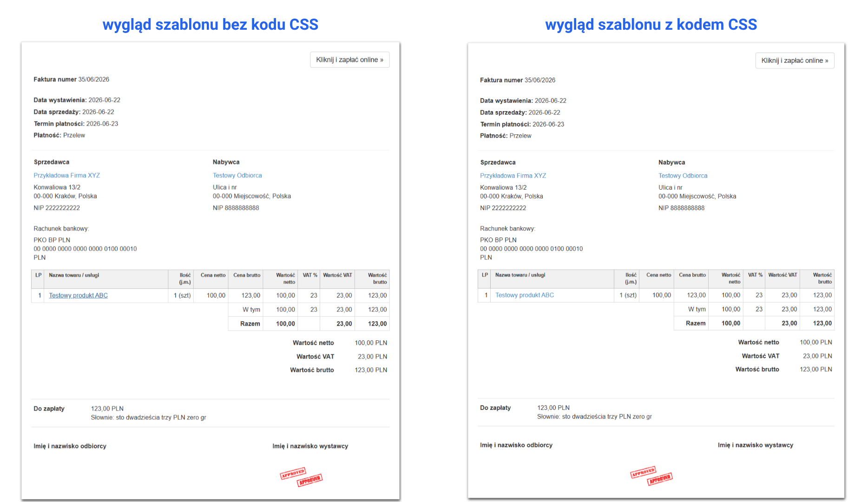Click 'Data sprzedaży: 2026-06-22' in right invoice
The width and height of the screenshot is (868, 502).
520,112
